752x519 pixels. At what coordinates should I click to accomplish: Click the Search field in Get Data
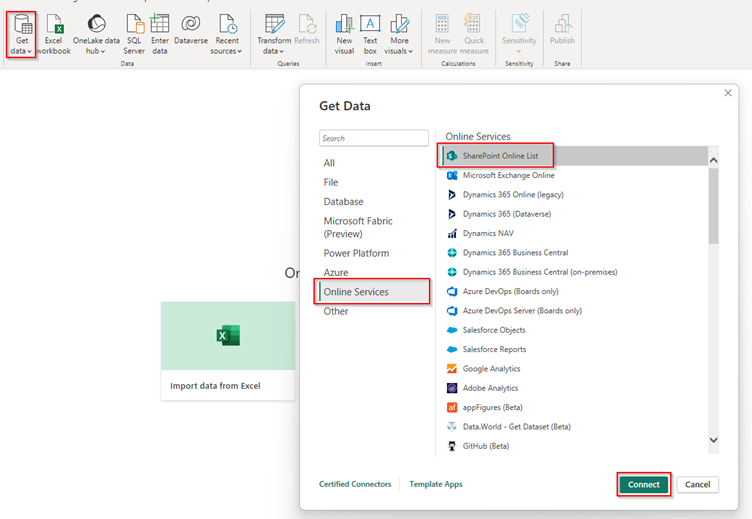374,138
